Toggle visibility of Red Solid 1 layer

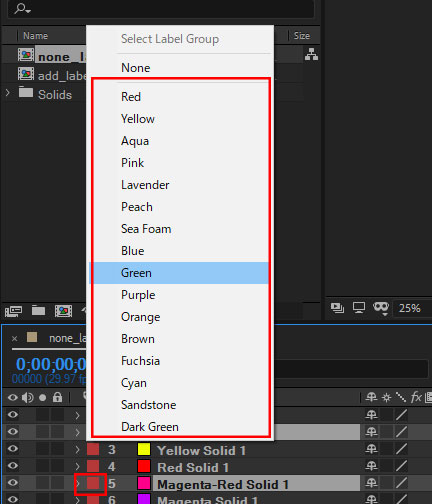[13, 465]
